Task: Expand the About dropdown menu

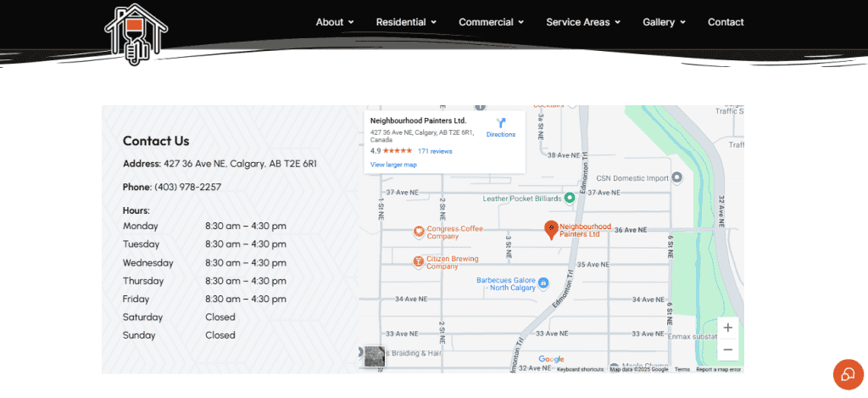Action: (335, 22)
